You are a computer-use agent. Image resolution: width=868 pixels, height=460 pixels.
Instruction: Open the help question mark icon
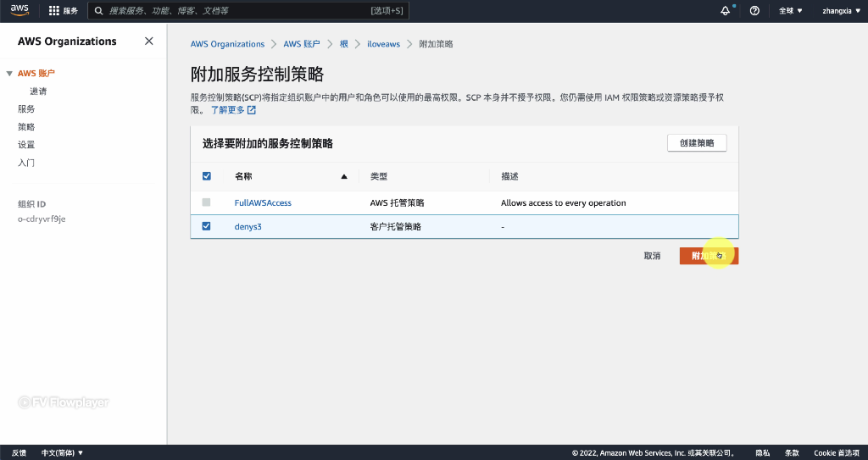pos(754,10)
